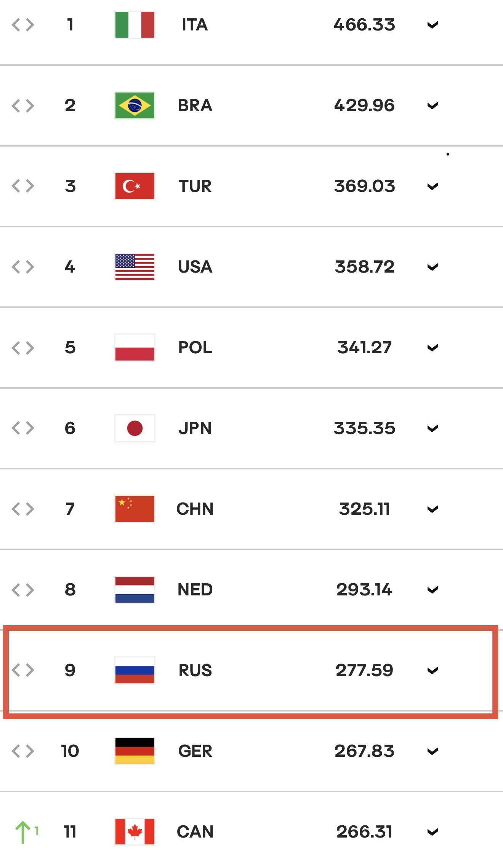
Task: Click the Brazil flag icon
Action: click(135, 105)
